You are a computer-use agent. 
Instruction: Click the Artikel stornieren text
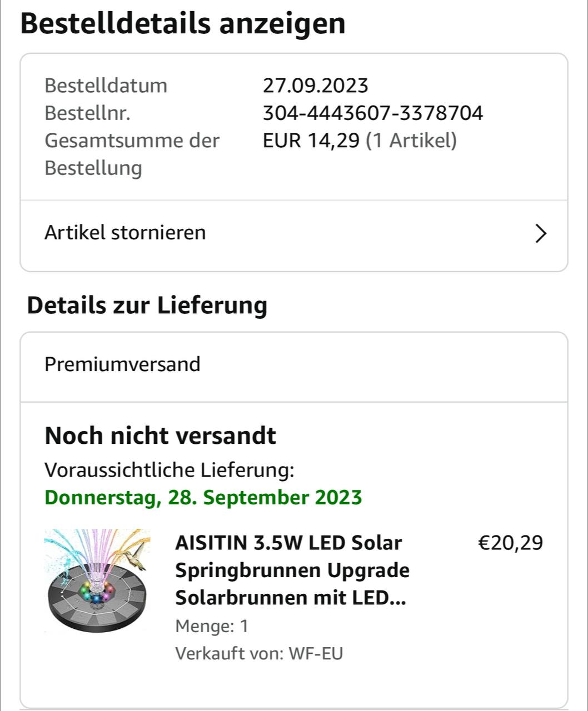click(125, 232)
